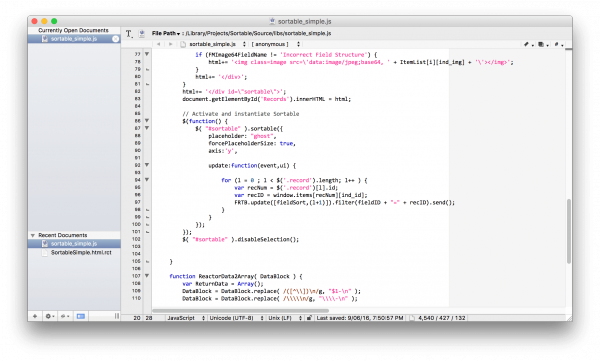Open the JavaScript language popup
This screenshot has width=600, height=361.
[186, 318]
